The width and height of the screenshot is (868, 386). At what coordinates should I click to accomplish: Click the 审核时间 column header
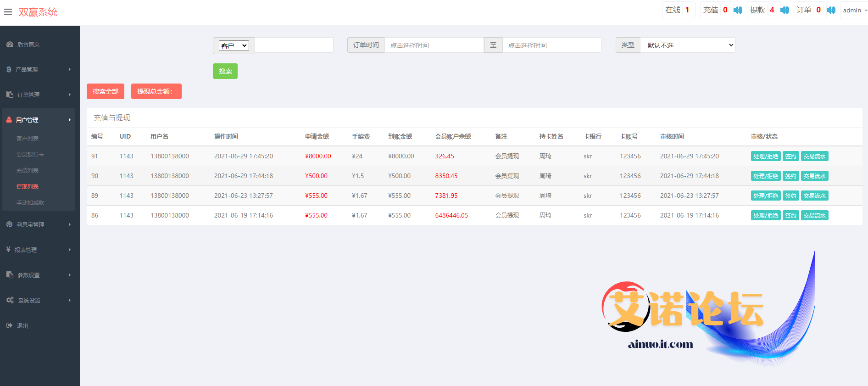tap(672, 136)
